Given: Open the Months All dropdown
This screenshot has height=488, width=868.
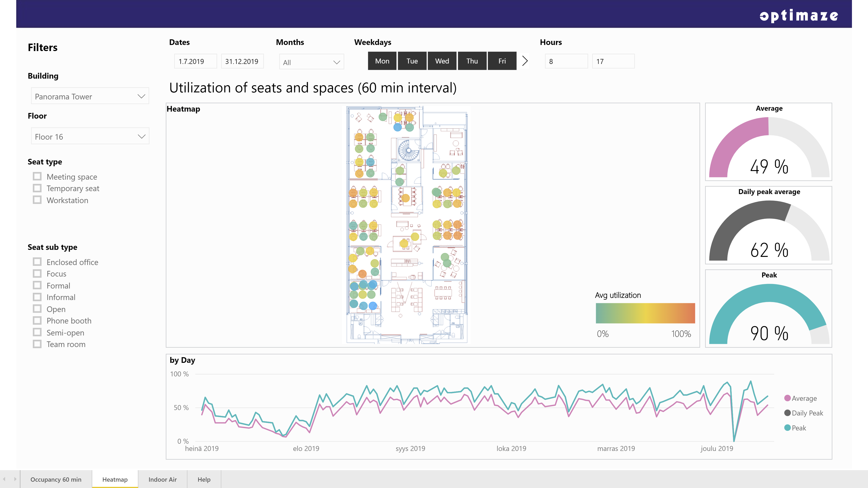Looking at the screenshot, I should (311, 62).
